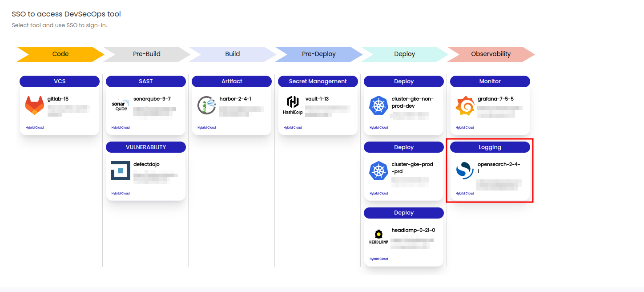Click Hybrid Cloud tag on defectdojo card
Screen dimensions: 644x292
[121, 194]
